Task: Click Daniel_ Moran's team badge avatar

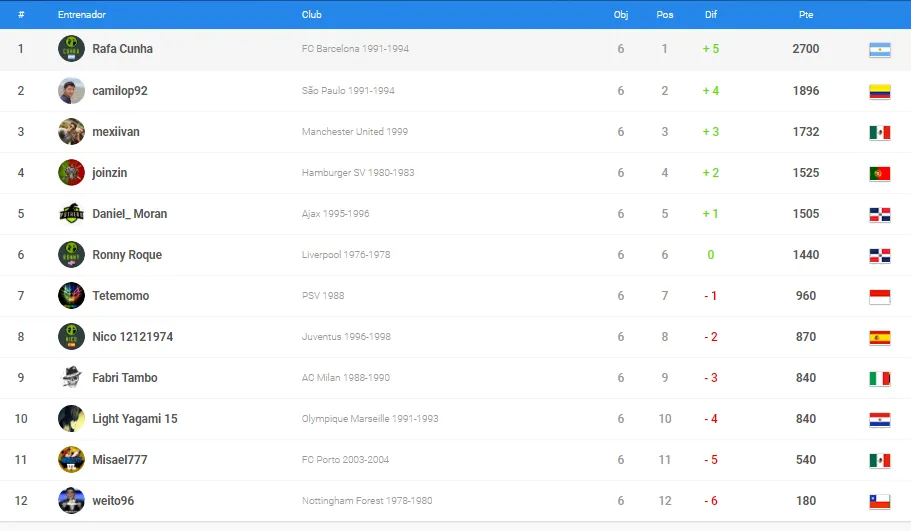Action: [71, 213]
